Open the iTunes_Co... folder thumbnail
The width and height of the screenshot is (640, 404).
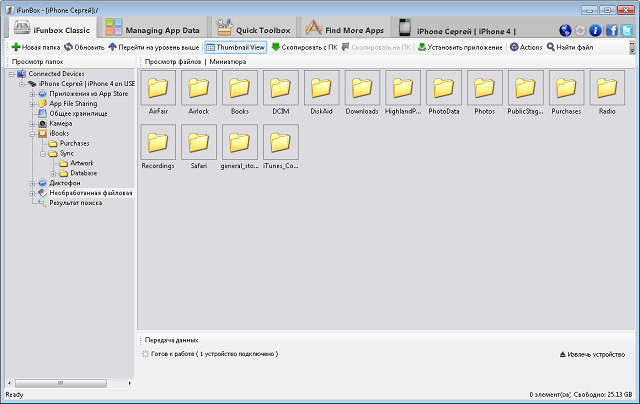point(281,147)
